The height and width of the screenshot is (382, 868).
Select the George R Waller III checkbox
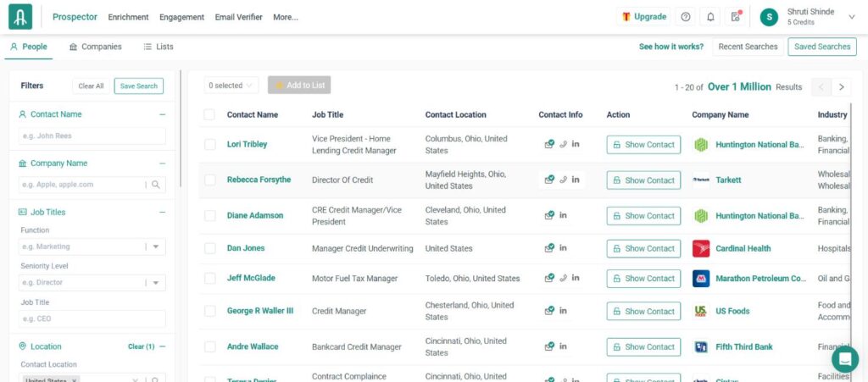click(x=210, y=311)
